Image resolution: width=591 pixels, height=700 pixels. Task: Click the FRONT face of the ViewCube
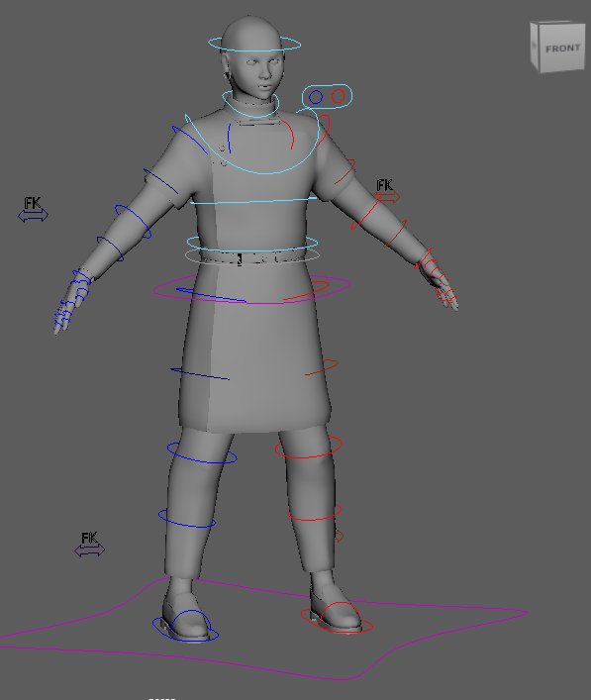pos(562,48)
